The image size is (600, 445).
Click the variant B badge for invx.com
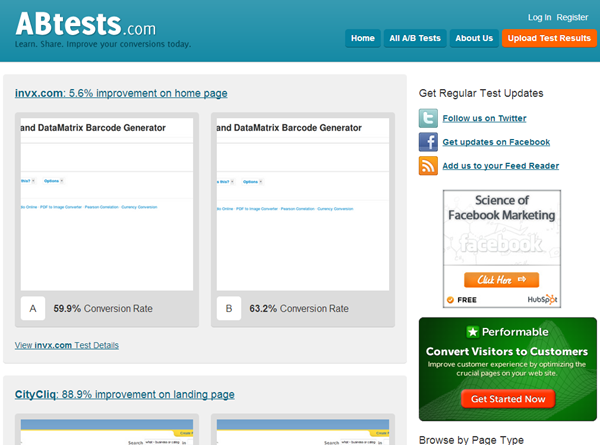coord(229,308)
